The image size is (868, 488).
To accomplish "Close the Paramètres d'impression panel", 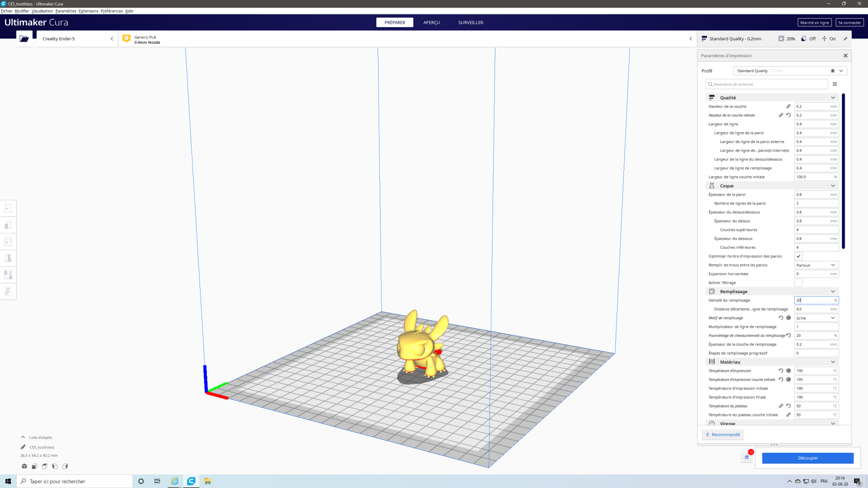I will point(846,55).
